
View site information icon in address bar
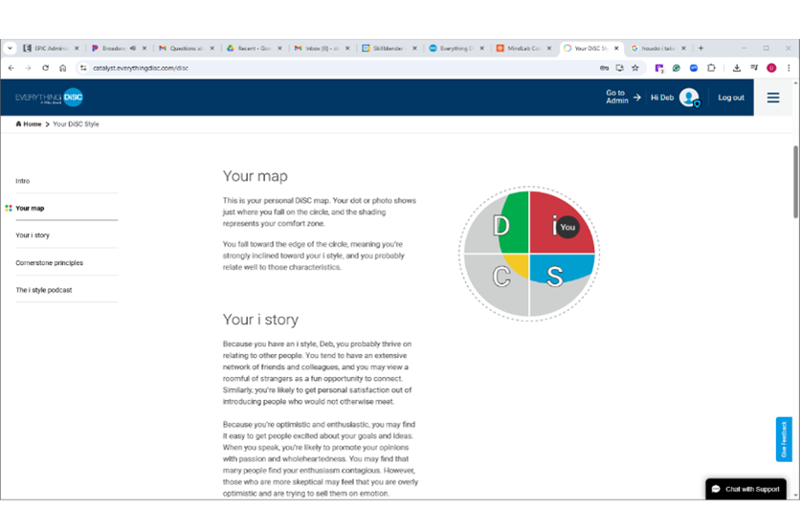point(83,68)
